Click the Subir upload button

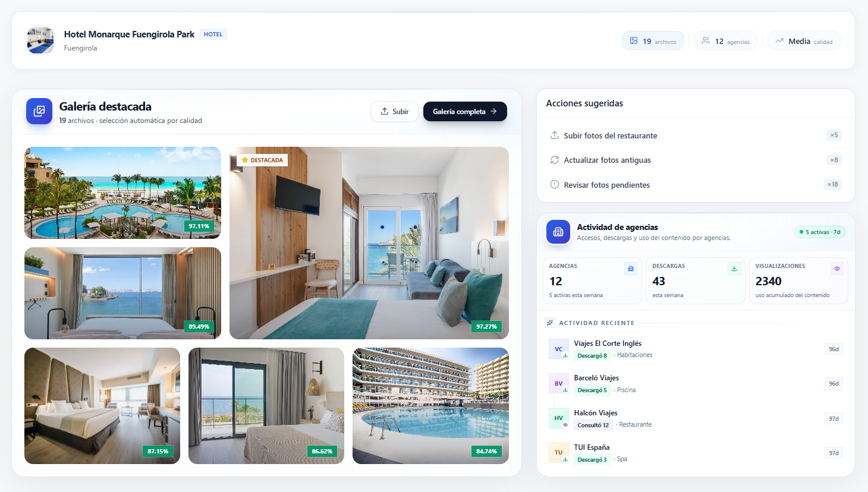click(394, 111)
